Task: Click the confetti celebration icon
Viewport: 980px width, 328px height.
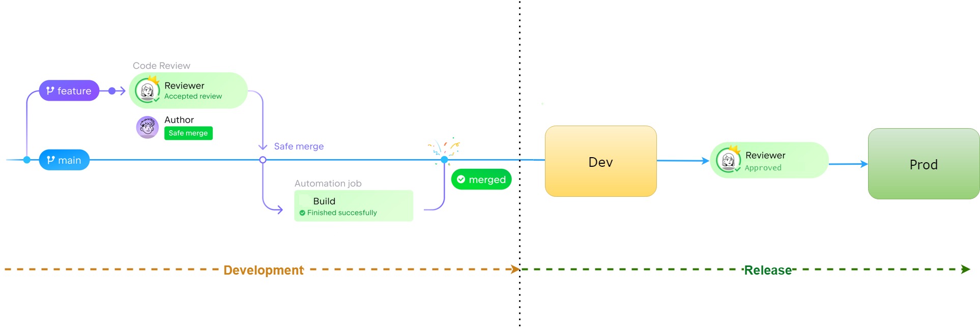Action: click(444, 146)
